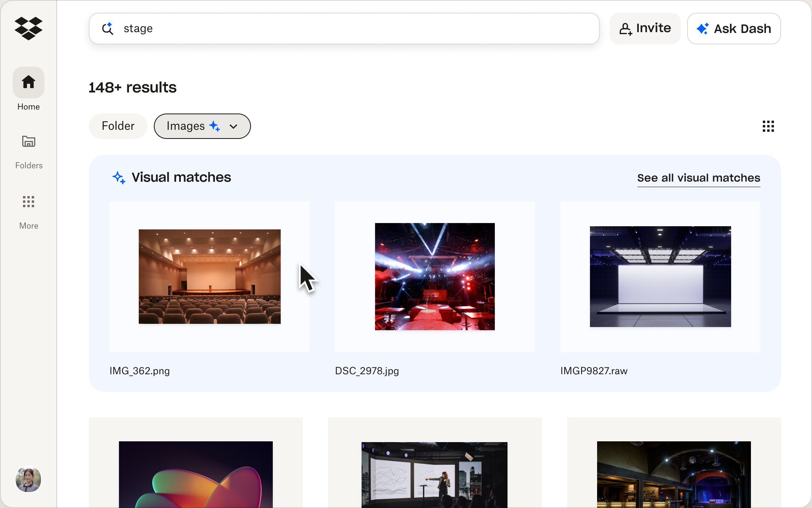Click the Visual matches heading text
Viewport: 812px width, 508px height.
click(x=181, y=177)
